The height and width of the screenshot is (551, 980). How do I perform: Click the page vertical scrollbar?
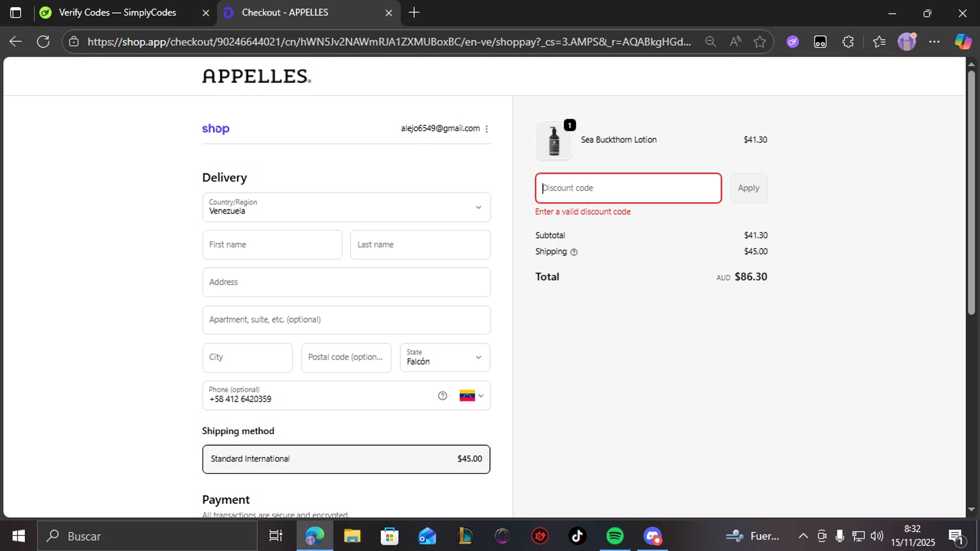point(972,193)
